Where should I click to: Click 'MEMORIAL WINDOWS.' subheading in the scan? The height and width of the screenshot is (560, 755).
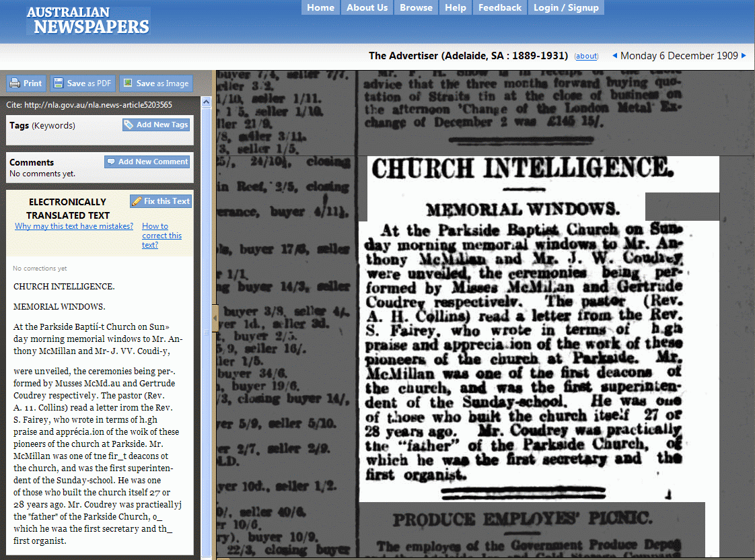(x=523, y=209)
